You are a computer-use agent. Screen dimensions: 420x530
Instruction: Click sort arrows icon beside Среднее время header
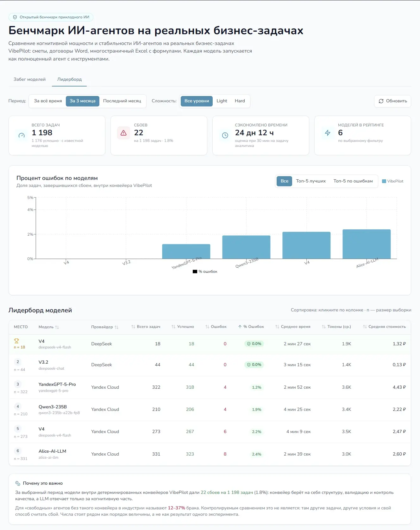[277, 327]
